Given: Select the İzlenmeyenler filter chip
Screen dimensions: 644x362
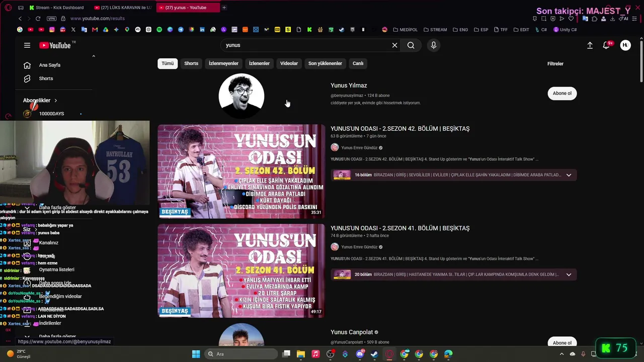Looking at the screenshot, I should [223, 63].
